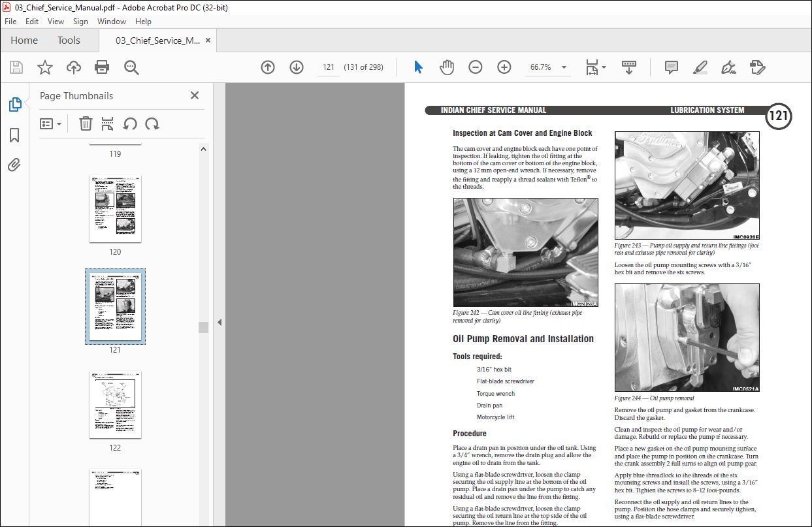This screenshot has height=527, width=812.
Task: Print the document with printer icon
Action: (x=102, y=67)
